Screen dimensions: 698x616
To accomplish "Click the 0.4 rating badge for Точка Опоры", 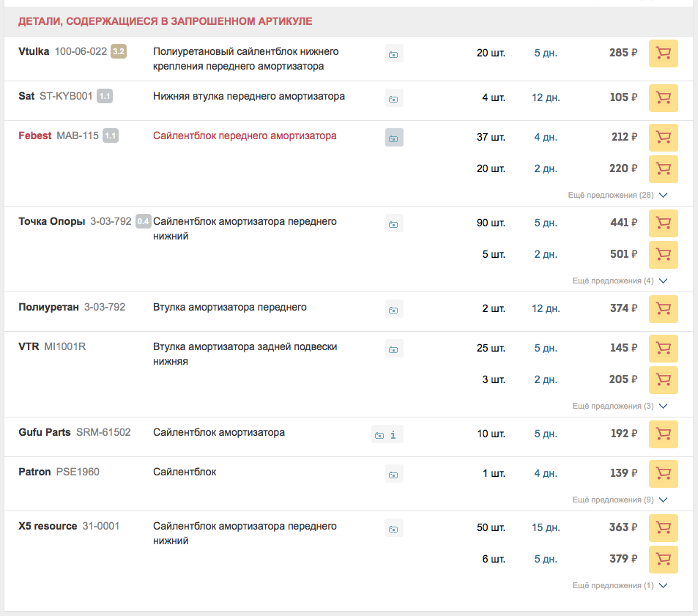I will pyautogui.click(x=143, y=221).
